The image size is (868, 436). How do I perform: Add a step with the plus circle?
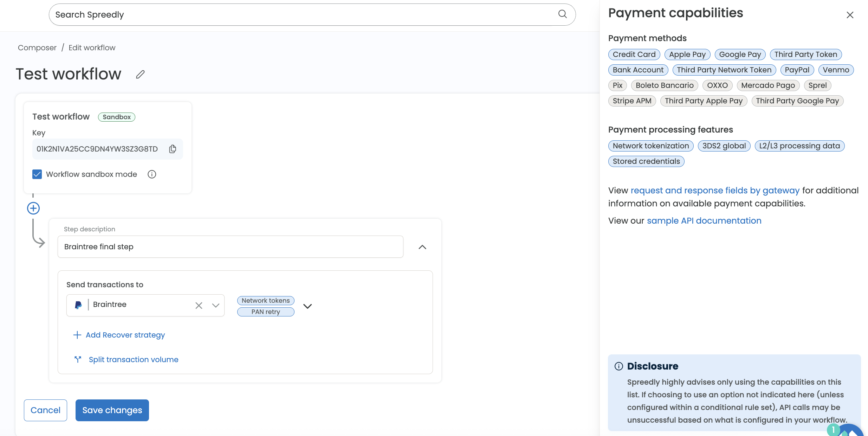click(x=33, y=208)
